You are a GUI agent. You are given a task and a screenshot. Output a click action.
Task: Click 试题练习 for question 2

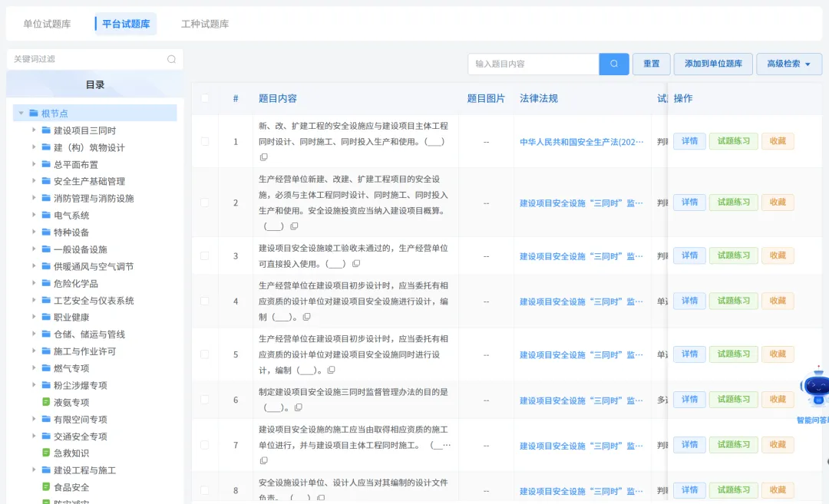coord(733,203)
